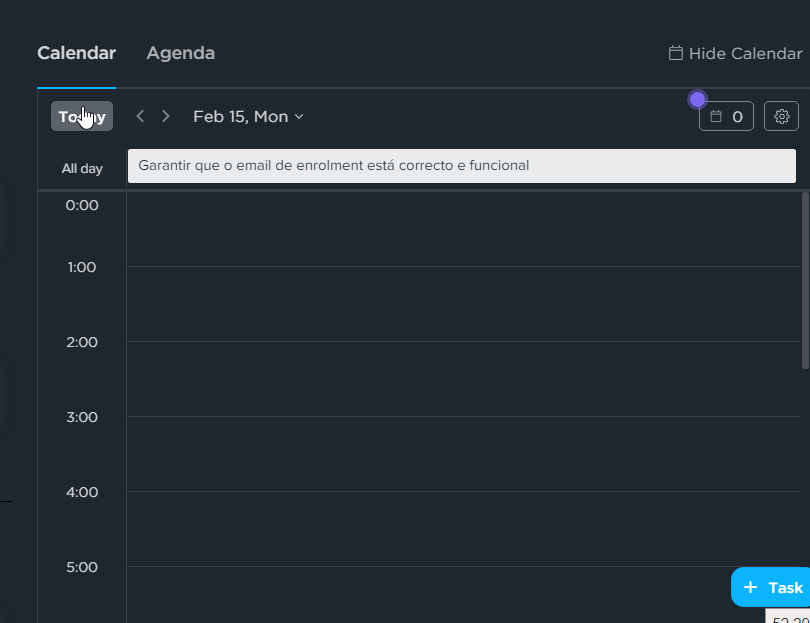Click the 4:00 time slot row
This screenshot has width=810, height=623.
point(460,528)
